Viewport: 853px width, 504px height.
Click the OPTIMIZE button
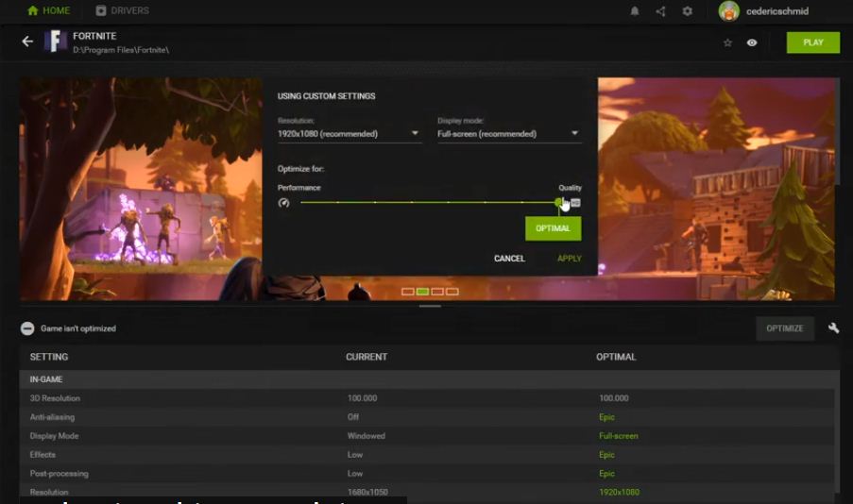pos(784,328)
